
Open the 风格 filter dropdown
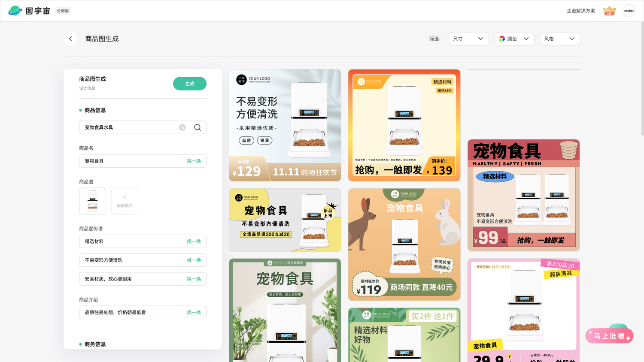tap(560, 39)
